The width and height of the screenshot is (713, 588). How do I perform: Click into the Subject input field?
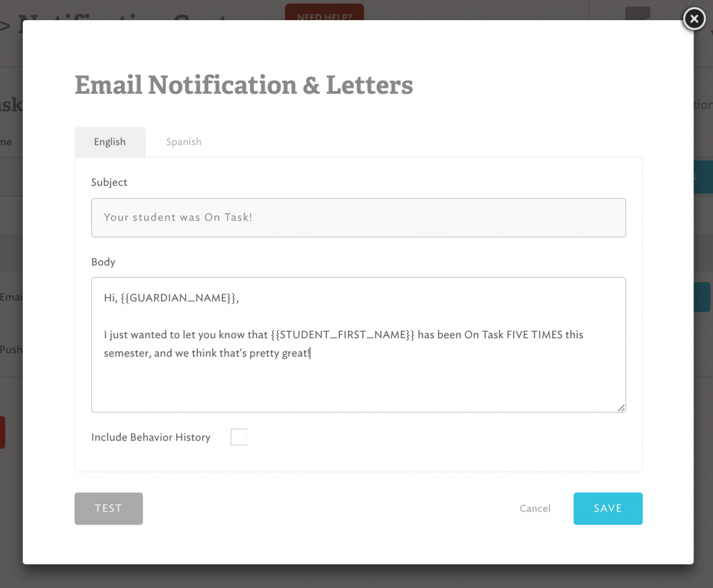tap(358, 218)
